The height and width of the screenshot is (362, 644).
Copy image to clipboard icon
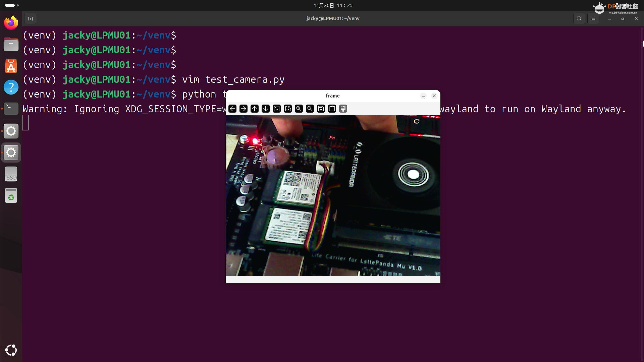click(332, 109)
